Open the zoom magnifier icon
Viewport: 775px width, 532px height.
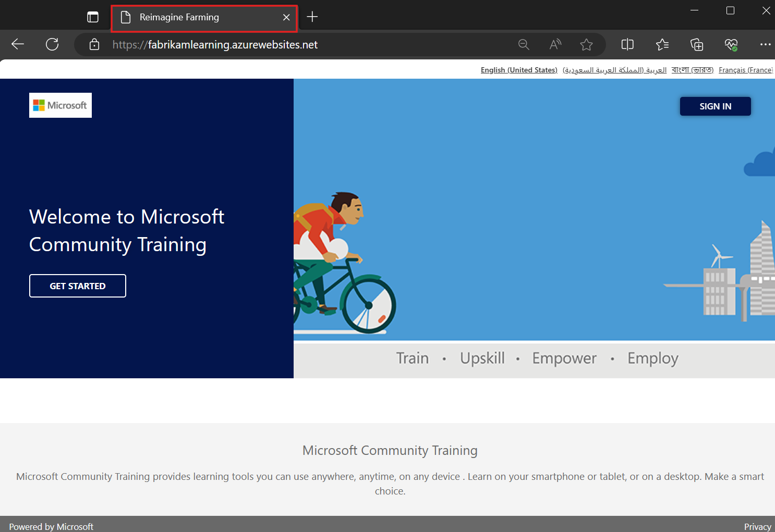tap(524, 45)
